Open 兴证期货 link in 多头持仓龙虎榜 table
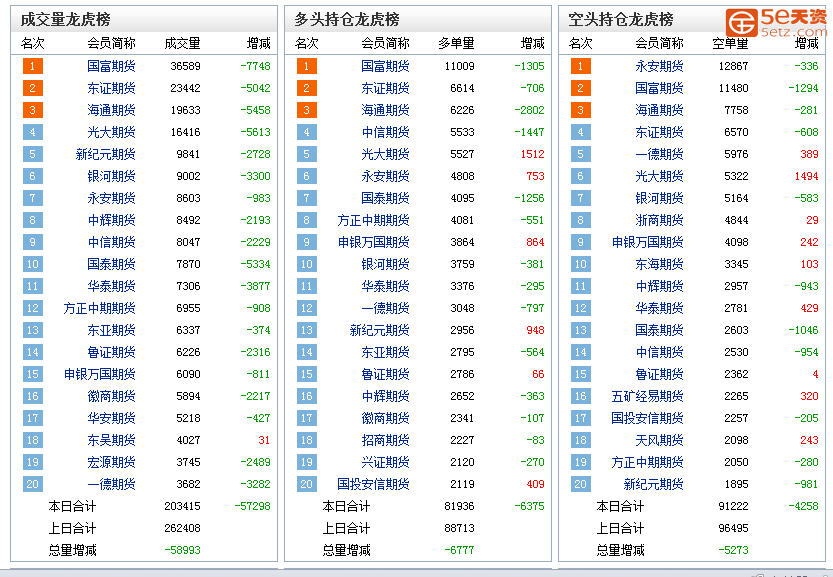Viewport: 833px width, 577px height. click(385, 462)
